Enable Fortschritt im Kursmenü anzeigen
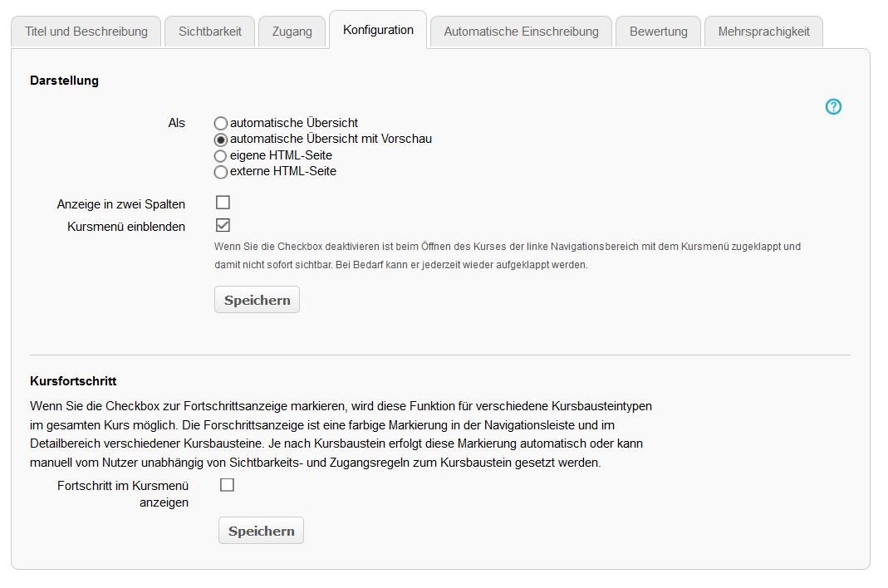 click(227, 484)
